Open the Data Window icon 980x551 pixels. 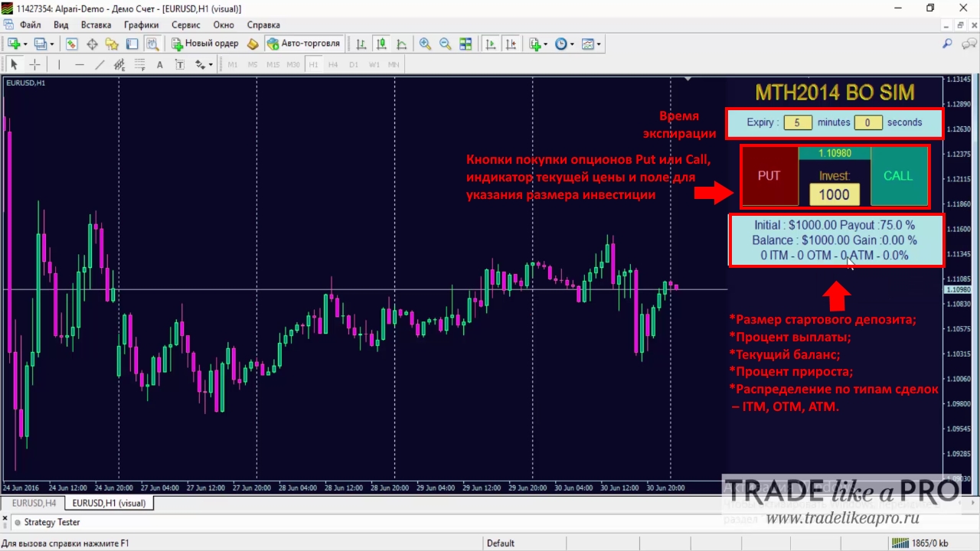(92, 44)
